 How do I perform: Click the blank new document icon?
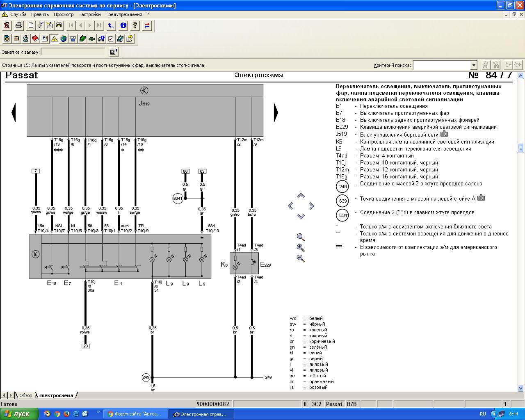click(31, 25)
